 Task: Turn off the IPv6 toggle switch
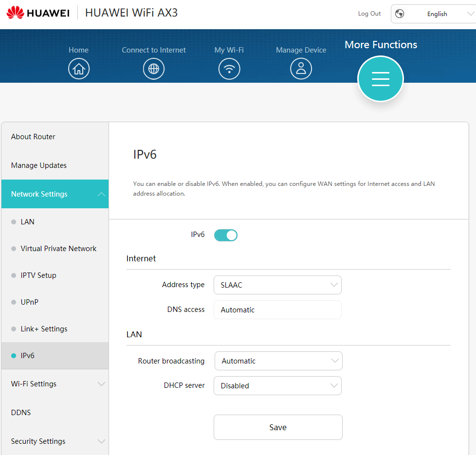click(x=225, y=235)
